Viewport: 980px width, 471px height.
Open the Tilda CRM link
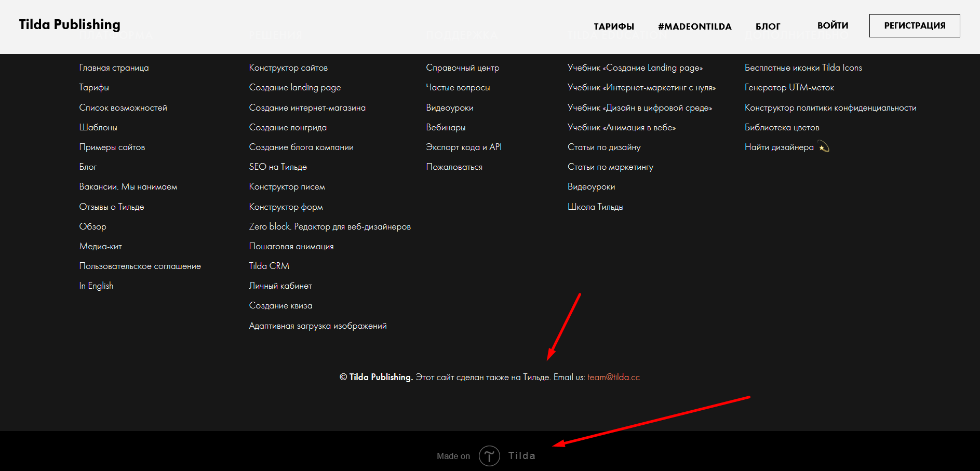click(269, 266)
